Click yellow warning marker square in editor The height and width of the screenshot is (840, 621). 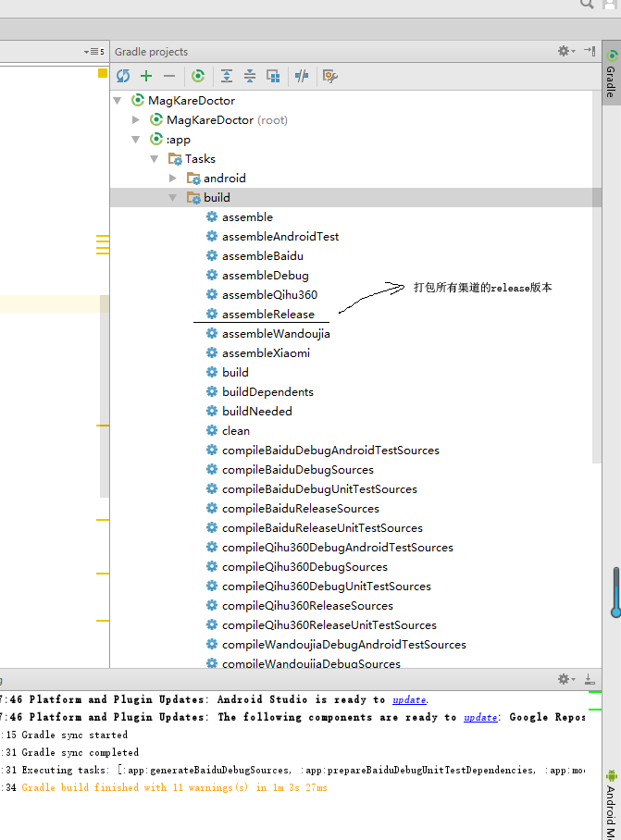coord(103,73)
